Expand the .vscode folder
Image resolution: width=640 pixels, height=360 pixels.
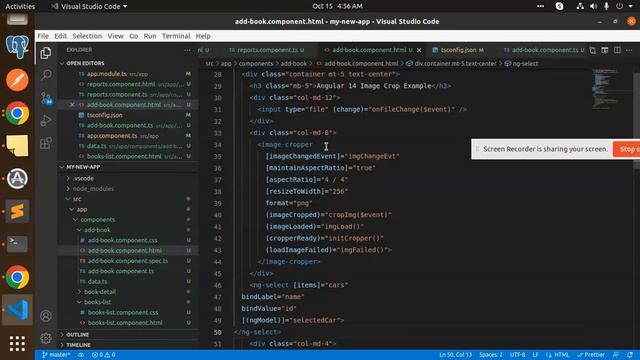pyautogui.click(x=84, y=178)
